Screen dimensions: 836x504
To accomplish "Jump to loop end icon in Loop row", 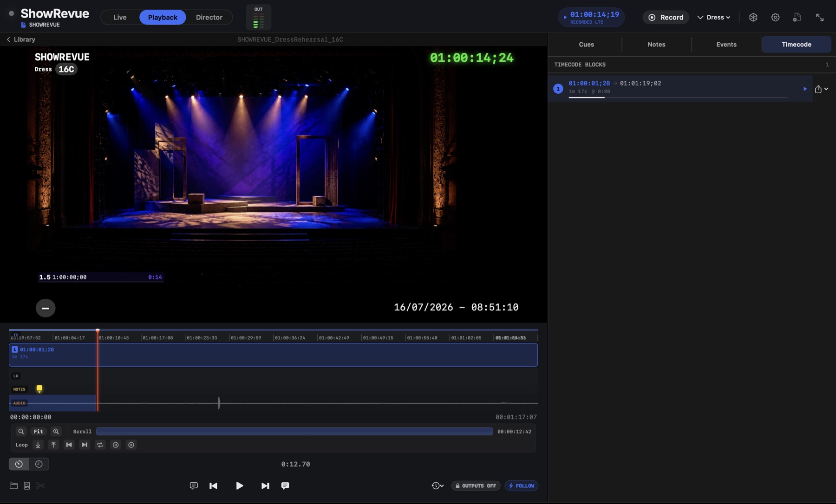I will pos(85,445).
